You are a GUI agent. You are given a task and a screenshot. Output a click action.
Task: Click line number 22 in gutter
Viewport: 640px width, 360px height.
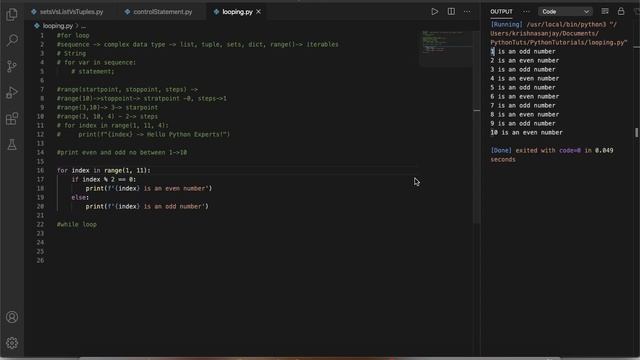click(40, 224)
